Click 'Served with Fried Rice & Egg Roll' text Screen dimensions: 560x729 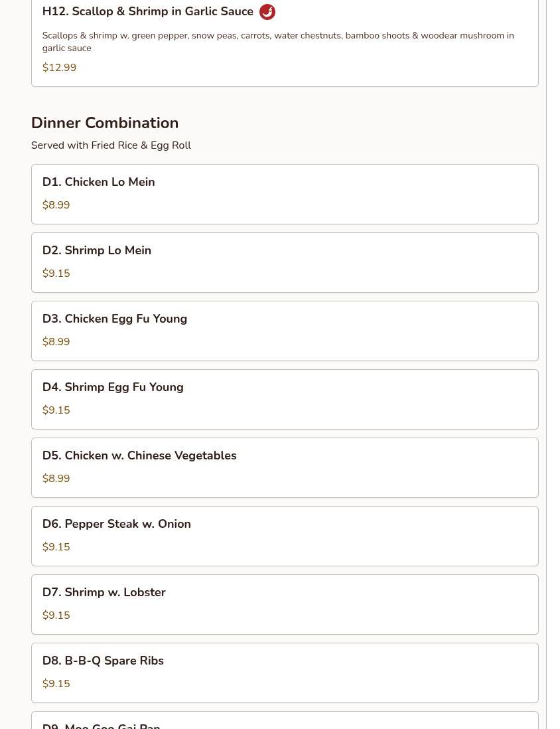coord(111,145)
